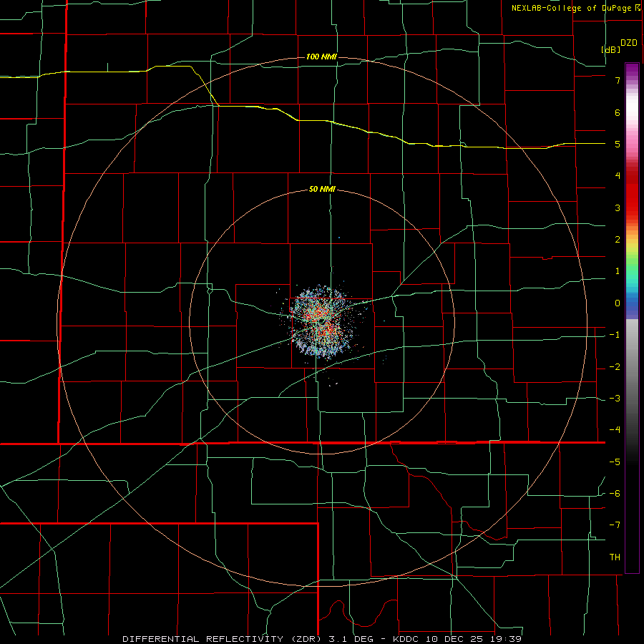Click the '-7' value on color scale
Image resolution: width=644 pixels, height=644 pixels.
point(615,525)
